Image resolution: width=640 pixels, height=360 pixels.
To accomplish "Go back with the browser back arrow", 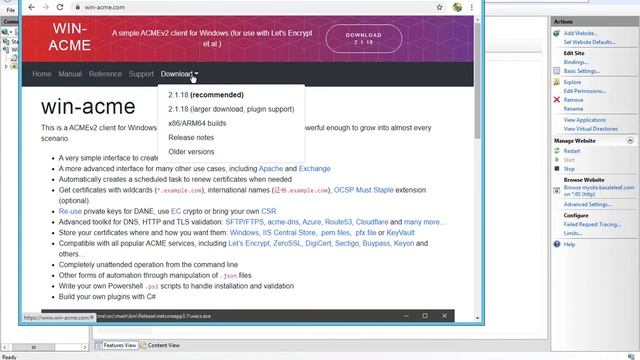I will (x=31, y=7).
